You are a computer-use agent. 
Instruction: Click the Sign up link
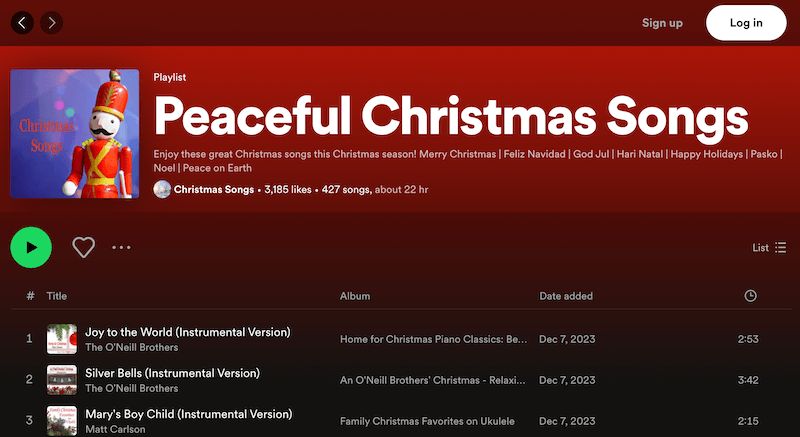[662, 23]
